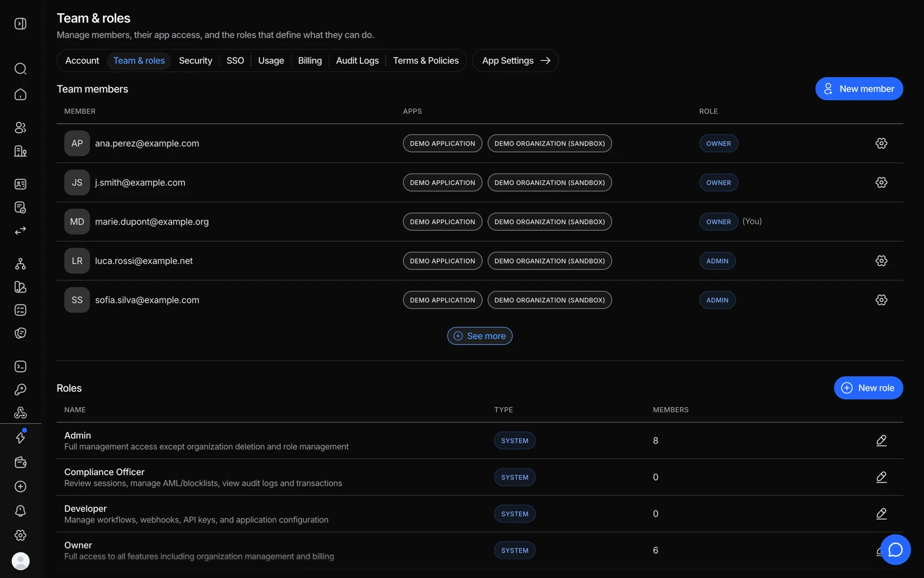
Task: Click j.smith DEMO ORGANIZATION (SANDBOX) badge
Action: pyautogui.click(x=550, y=183)
